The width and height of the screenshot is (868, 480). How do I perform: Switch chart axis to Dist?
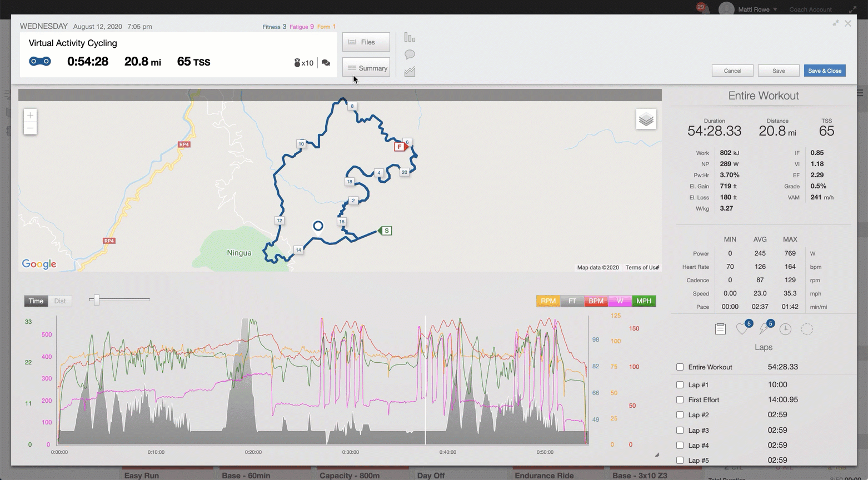click(x=60, y=301)
